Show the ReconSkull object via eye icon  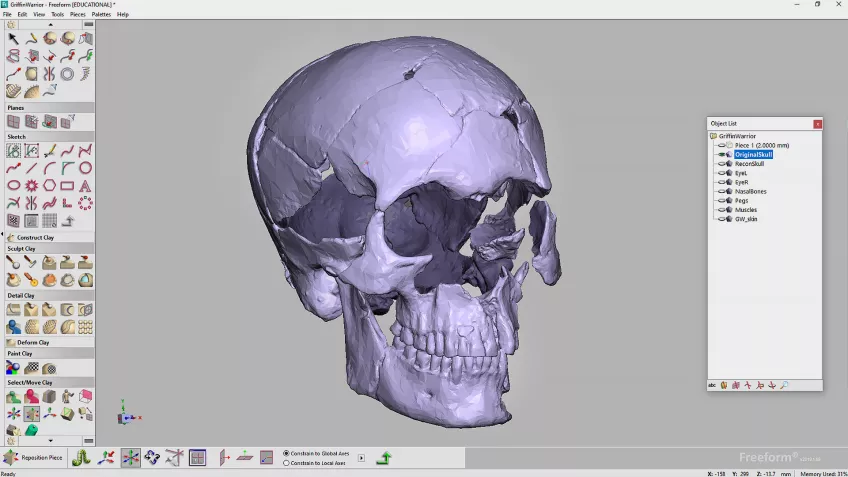(x=722, y=164)
